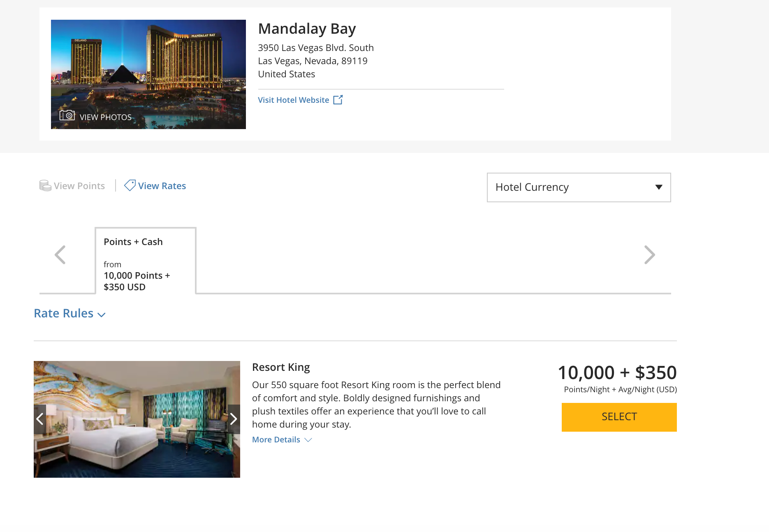The image size is (769, 532).
Task: Click the price tag icon beside View Rates
Action: pyautogui.click(x=130, y=185)
